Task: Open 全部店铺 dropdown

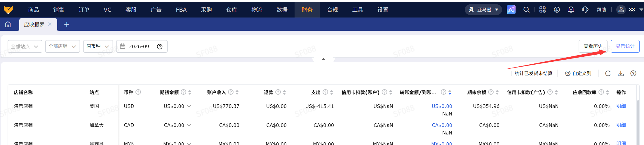Action: coord(62,46)
